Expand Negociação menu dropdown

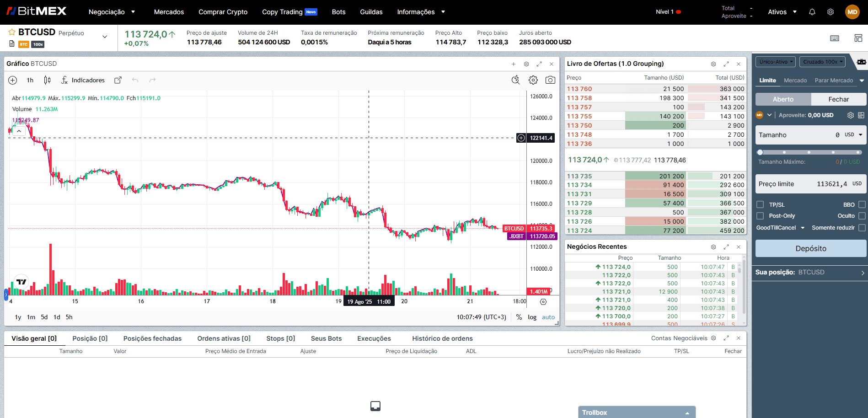pyautogui.click(x=112, y=12)
